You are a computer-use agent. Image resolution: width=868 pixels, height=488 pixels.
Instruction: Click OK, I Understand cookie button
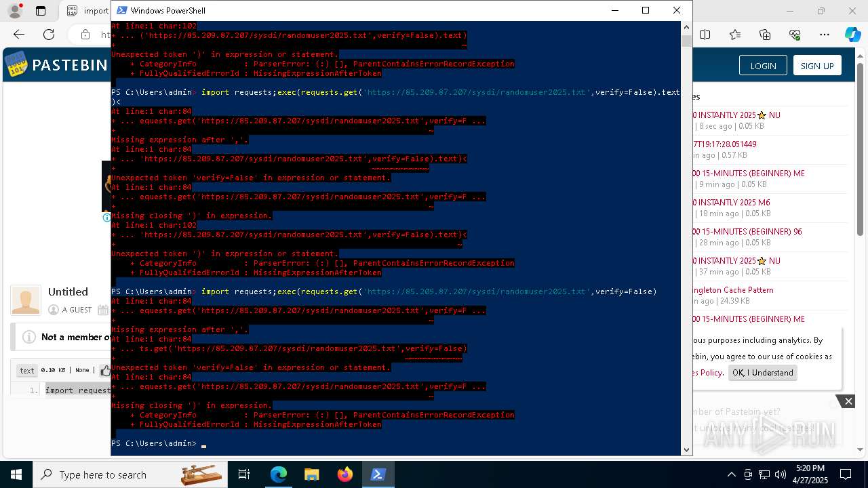point(763,373)
